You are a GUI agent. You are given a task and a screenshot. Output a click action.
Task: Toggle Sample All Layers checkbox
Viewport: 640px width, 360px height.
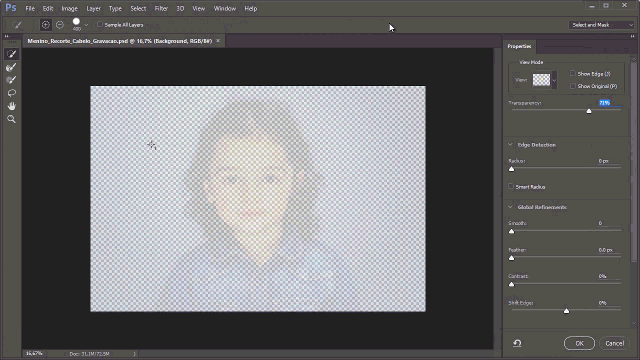(100, 24)
